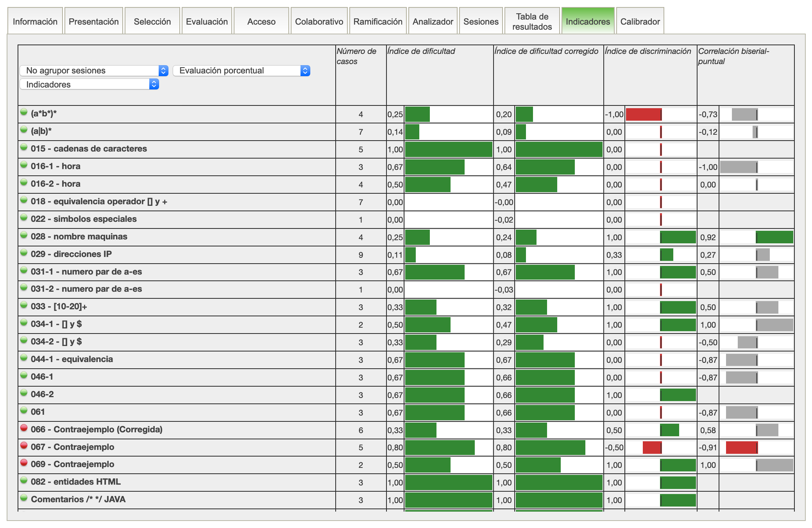Click green icon next to 082 - entidades HTML
This screenshot has width=812, height=528.
click(x=24, y=480)
